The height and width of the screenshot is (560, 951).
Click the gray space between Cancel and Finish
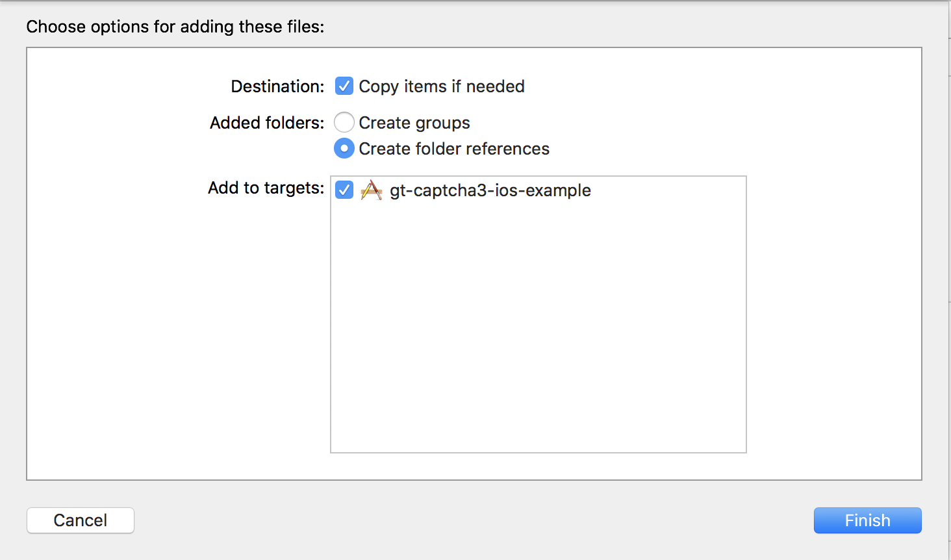click(474, 520)
